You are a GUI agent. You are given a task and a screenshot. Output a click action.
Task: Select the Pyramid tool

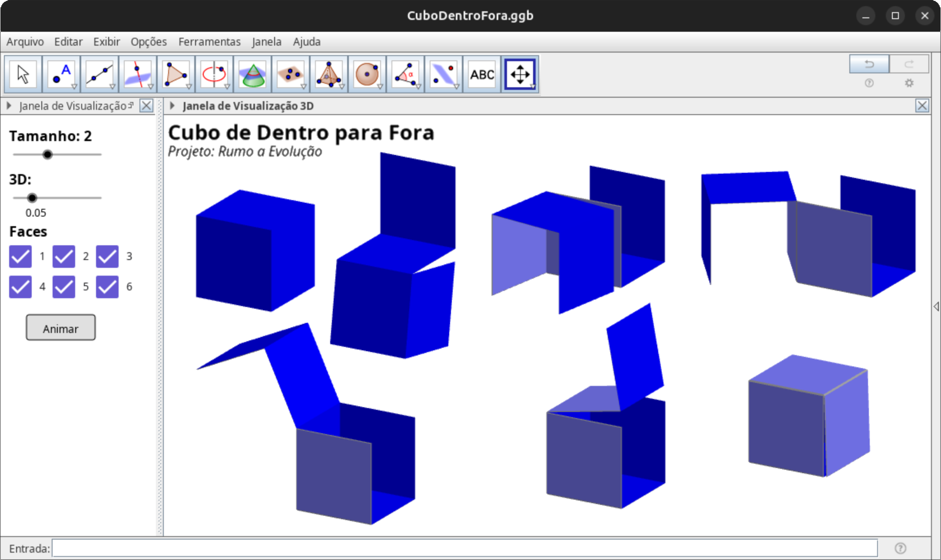(329, 74)
